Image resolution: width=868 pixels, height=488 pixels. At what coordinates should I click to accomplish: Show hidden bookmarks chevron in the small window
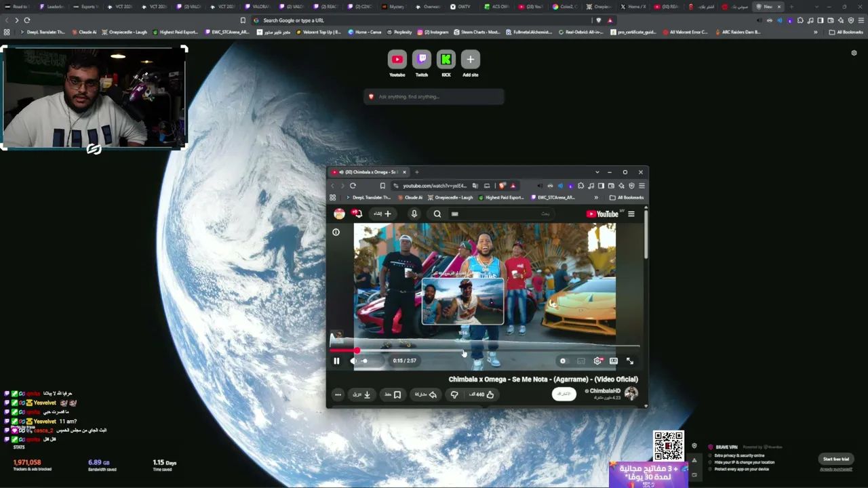point(596,198)
